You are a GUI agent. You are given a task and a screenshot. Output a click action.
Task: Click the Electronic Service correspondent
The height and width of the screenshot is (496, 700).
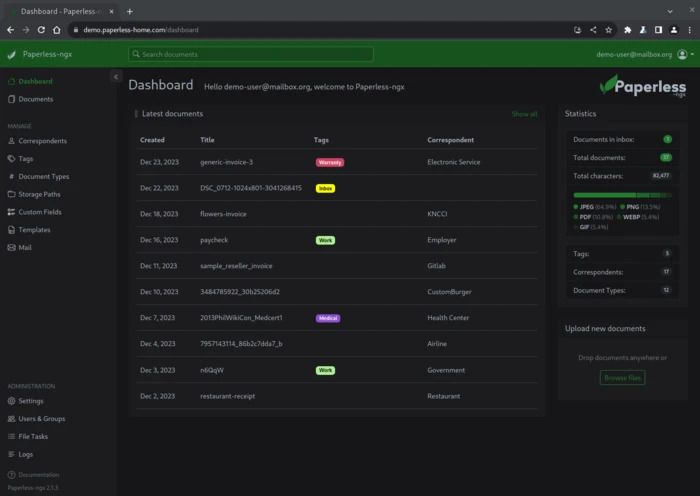(x=454, y=162)
